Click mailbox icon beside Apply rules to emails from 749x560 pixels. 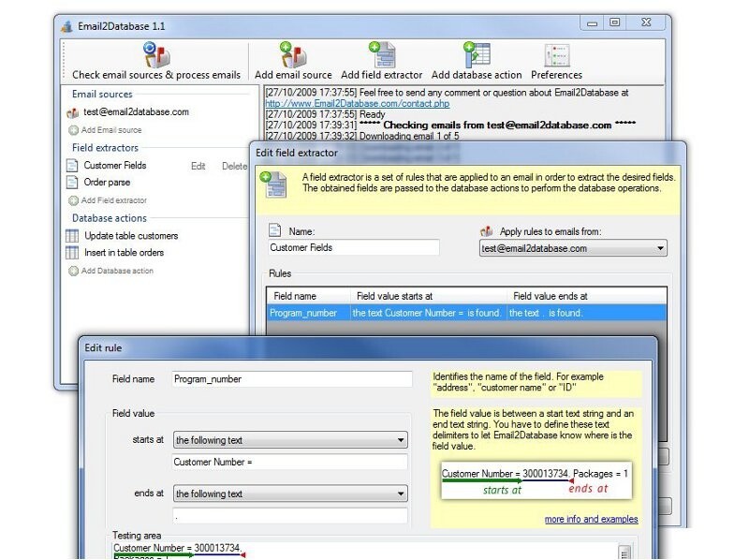[x=486, y=231]
